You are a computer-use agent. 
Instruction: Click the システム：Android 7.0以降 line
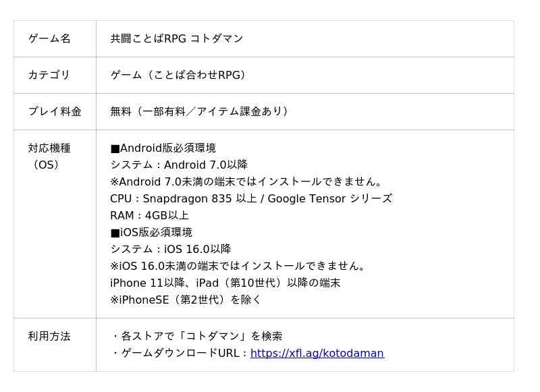tap(179, 165)
